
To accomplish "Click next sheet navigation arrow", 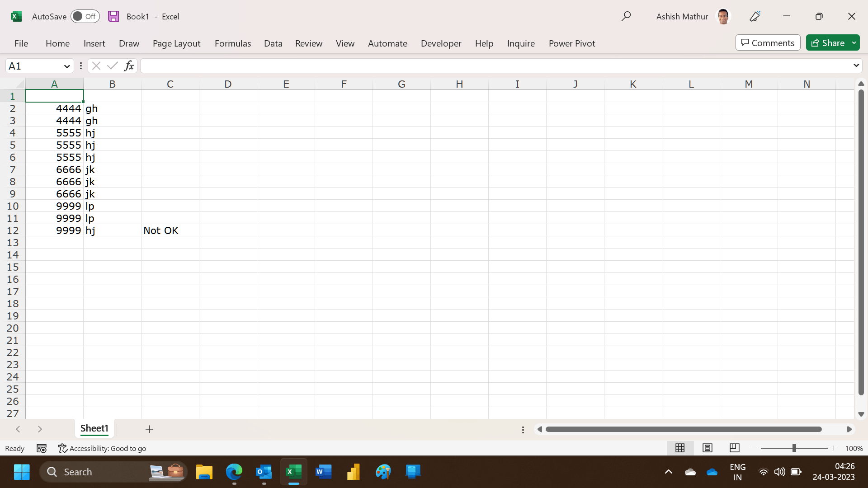I will (40, 429).
